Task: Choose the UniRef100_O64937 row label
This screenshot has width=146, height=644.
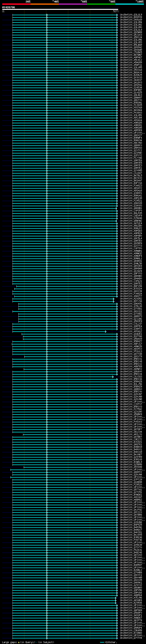Action: coord(131,80)
